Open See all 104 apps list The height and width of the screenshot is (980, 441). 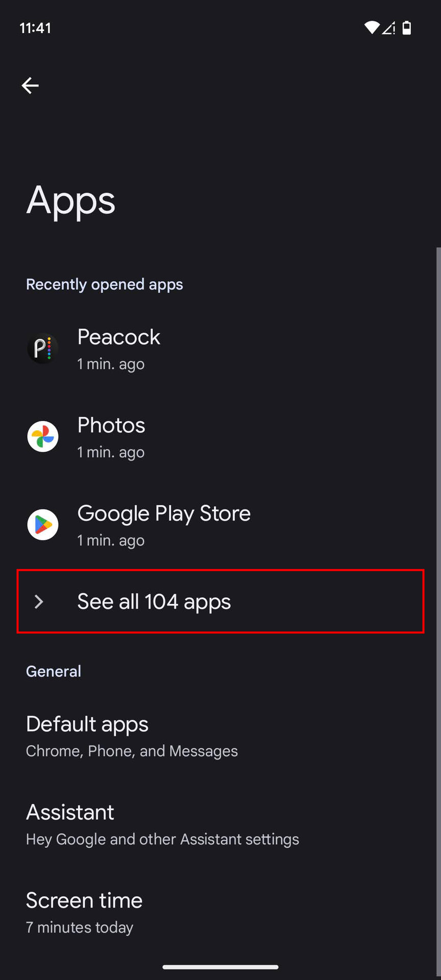point(154,602)
